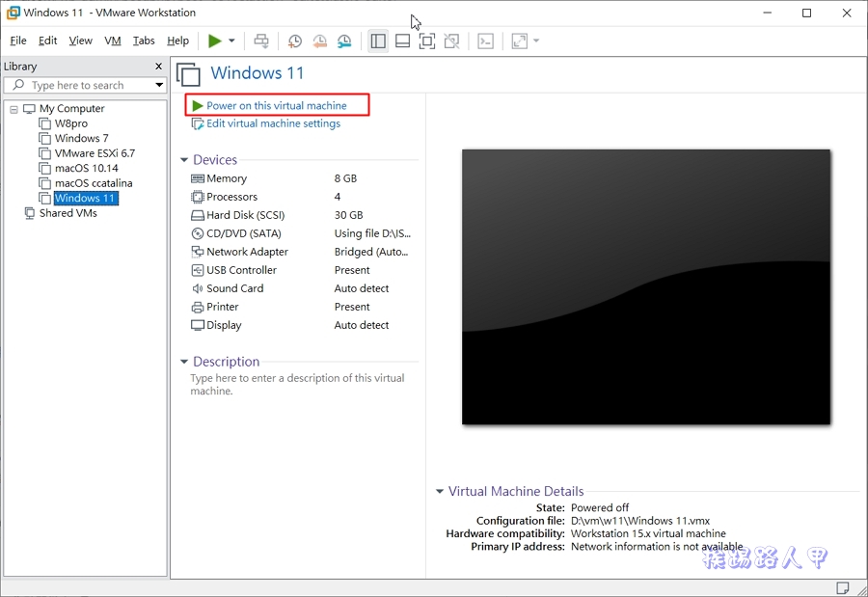Toggle the Library panel visibility
The width and height of the screenshot is (868, 597).
point(378,41)
